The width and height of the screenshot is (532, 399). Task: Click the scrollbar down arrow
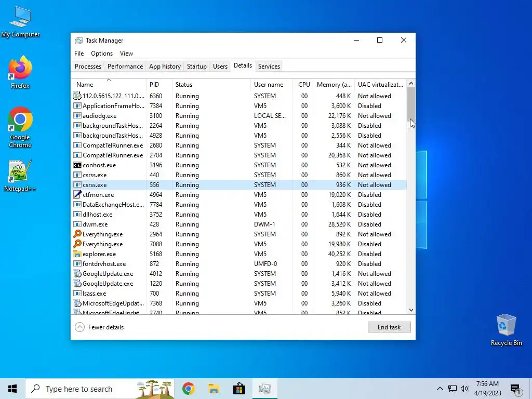[411, 310]
